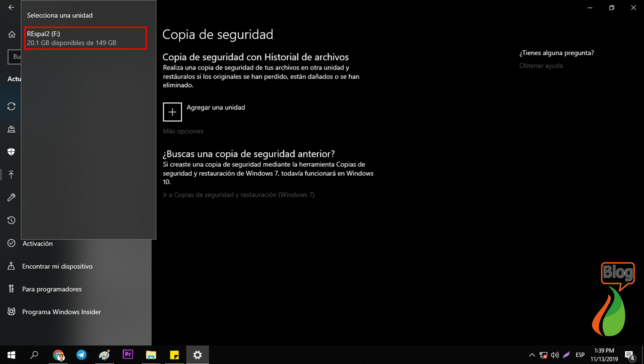Screen dimensions: 644x364
Task: Open Windows Start menu
Action: click(x=12, y=355)
